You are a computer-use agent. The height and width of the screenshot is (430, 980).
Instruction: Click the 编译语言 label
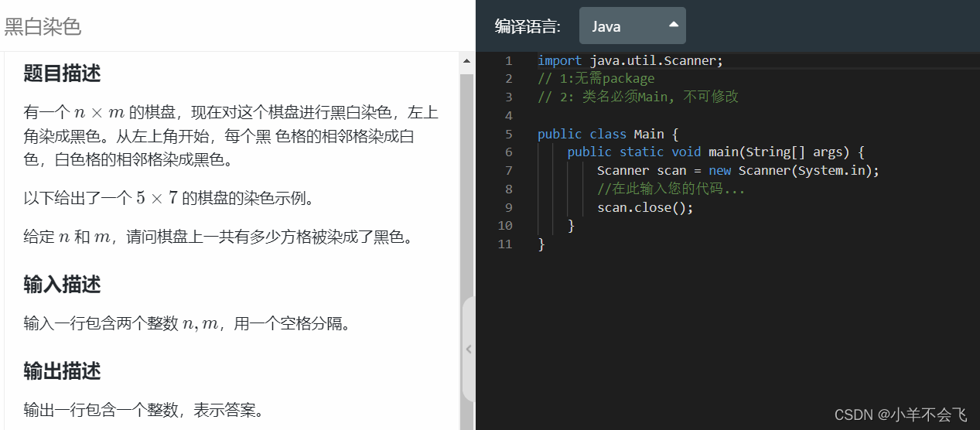(x=528, y=26)
